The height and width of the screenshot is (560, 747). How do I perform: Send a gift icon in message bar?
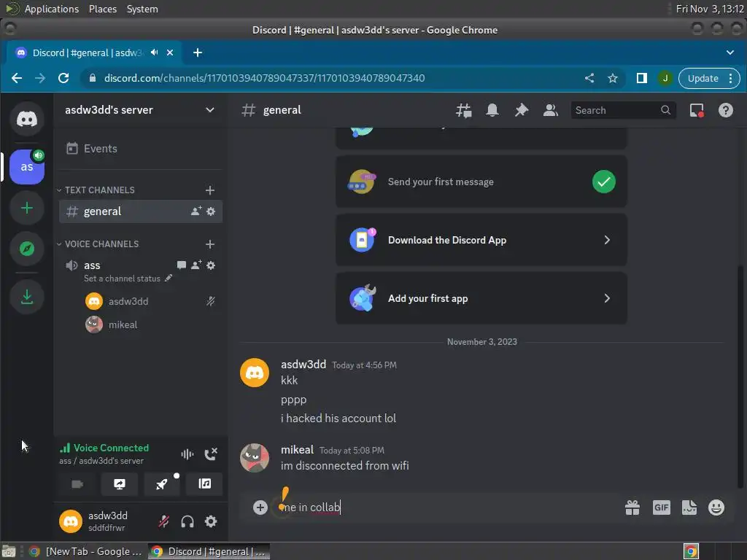coord(632,507)
